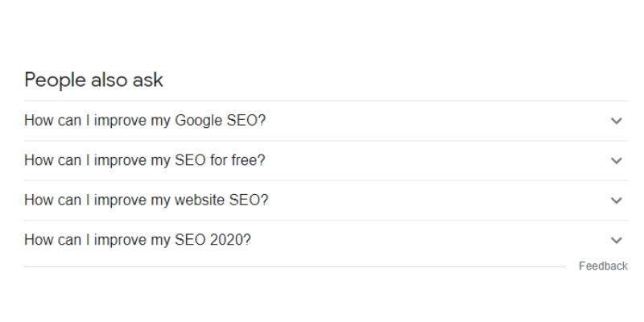Expand the SEO for free chevron arrow
644x322 pixels.
(x=616, y=160)
